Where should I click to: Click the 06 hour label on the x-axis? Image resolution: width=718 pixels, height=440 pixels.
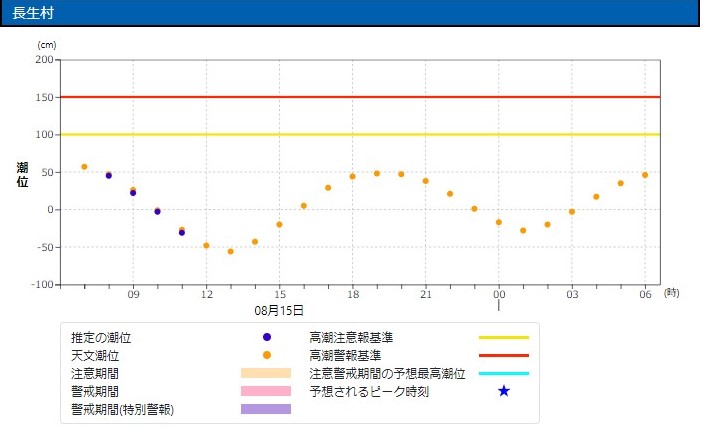(645, 294)
